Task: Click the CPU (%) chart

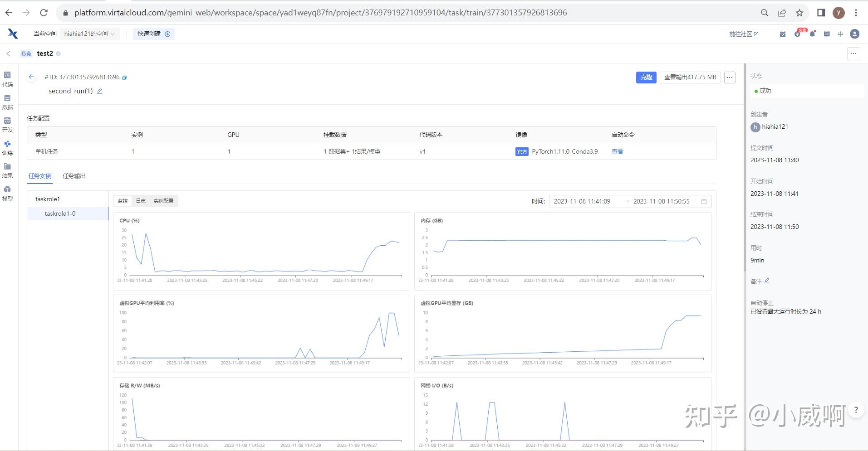Action: 261,251
